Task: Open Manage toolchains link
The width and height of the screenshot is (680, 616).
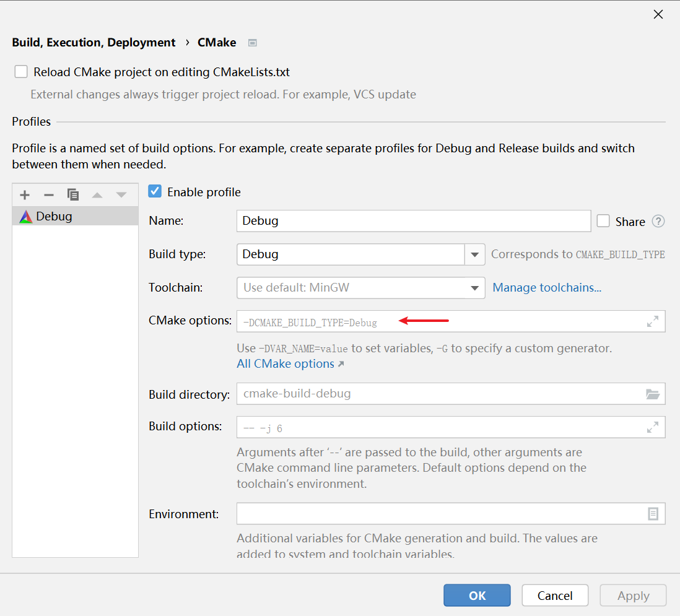Action: point(547,287)
